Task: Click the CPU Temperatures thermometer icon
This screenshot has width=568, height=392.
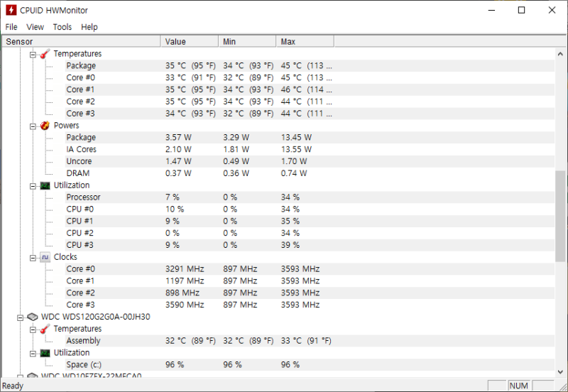Action: (x=45, y=54)
